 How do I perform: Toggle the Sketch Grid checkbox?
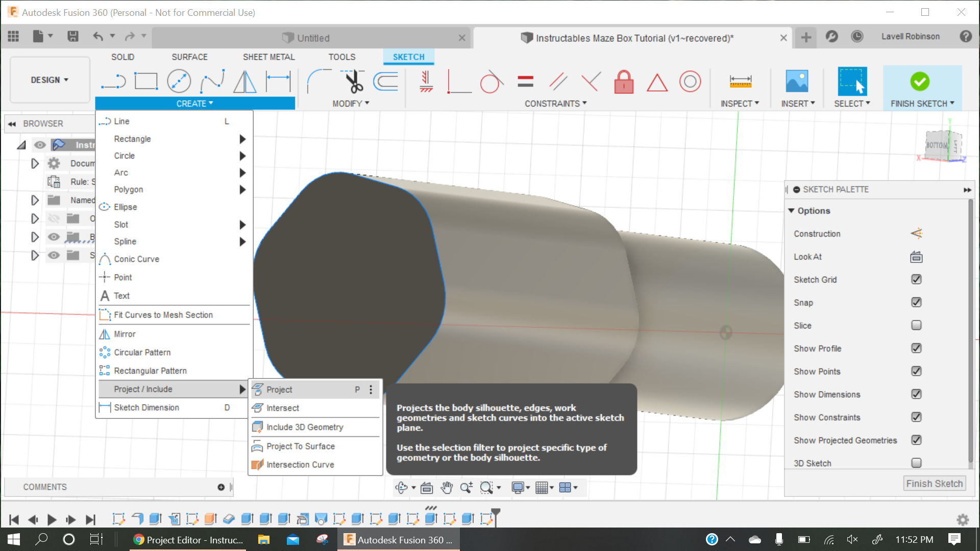[916, 279]
